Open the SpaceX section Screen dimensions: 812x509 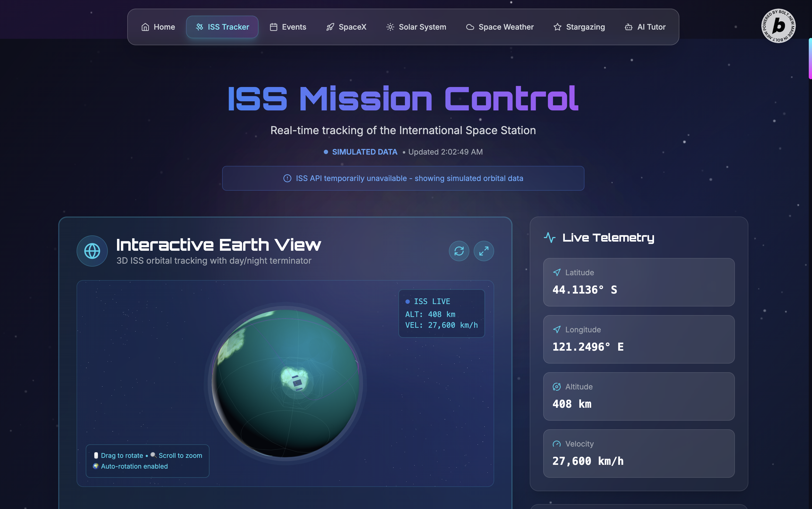coord(346,27)
